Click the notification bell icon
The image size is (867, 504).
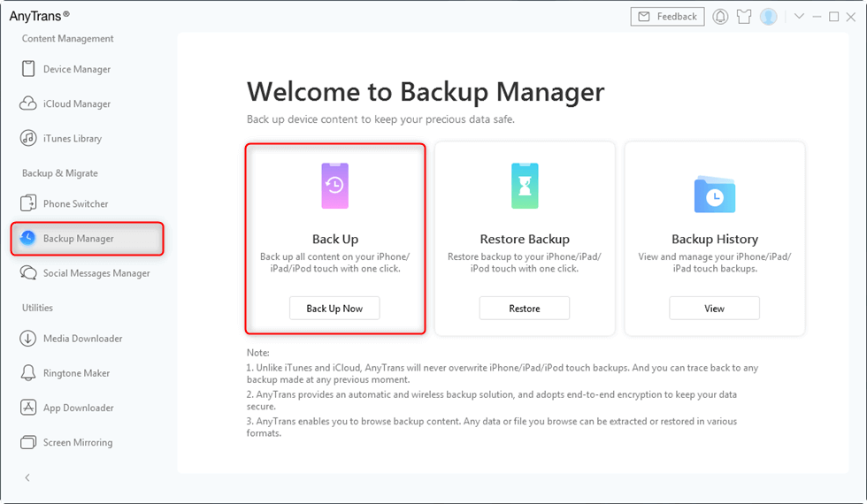pyautogui.click(x=720, y=17)
